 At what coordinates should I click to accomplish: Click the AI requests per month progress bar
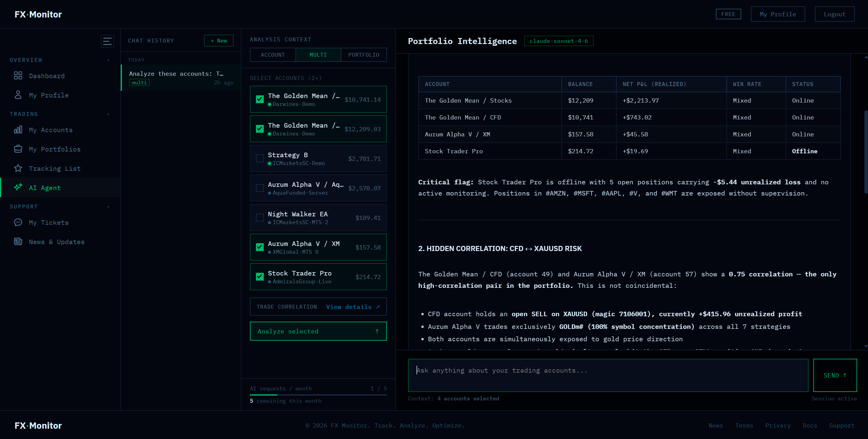(318, 395)
